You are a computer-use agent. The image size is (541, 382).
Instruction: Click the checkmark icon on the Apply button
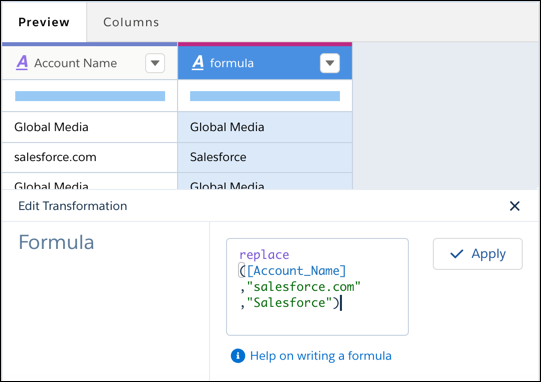click(x=456, y=254)
